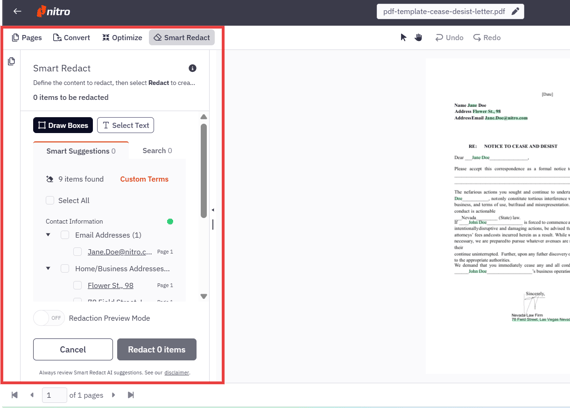Tick the Email Addresses (1) checkbox
570x408 pixels.
[x=65, y=235]
